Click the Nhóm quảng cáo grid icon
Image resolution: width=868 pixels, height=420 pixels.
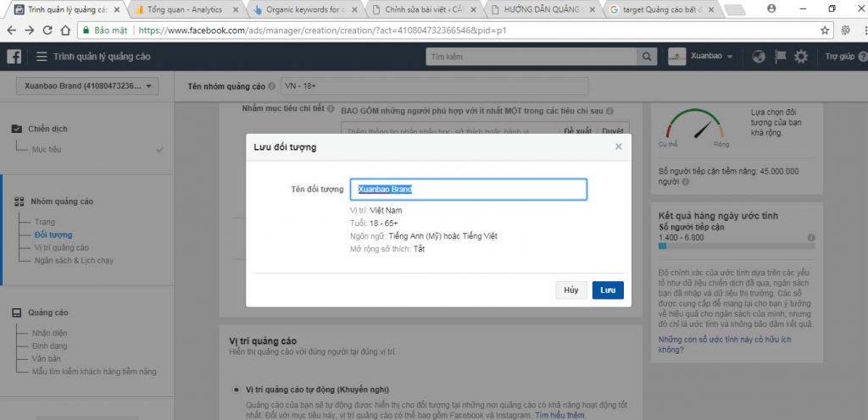coord(19,202)
